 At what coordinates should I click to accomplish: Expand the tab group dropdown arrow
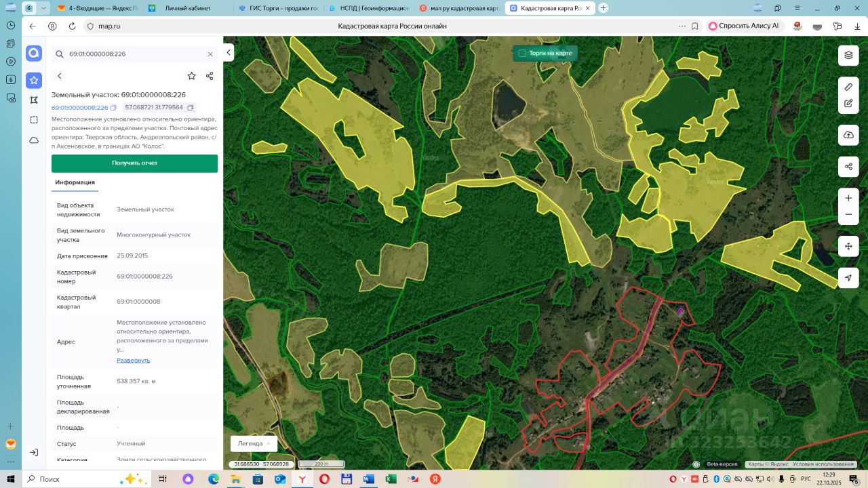[x=43, y=8]
